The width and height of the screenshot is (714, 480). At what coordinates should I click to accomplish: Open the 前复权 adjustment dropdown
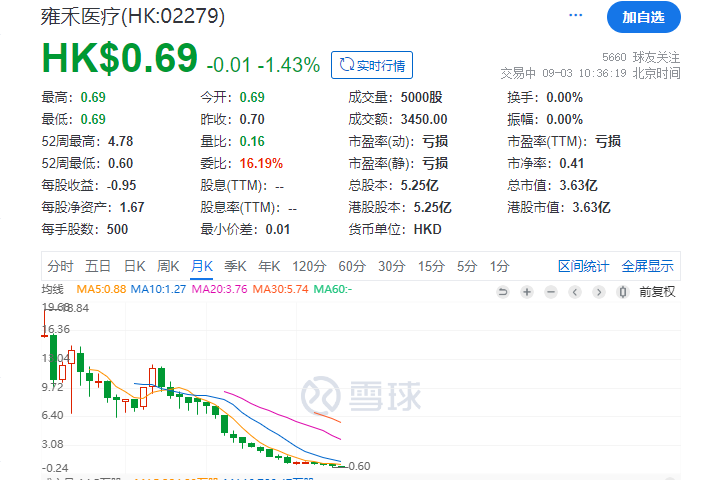tap(657, 292)
